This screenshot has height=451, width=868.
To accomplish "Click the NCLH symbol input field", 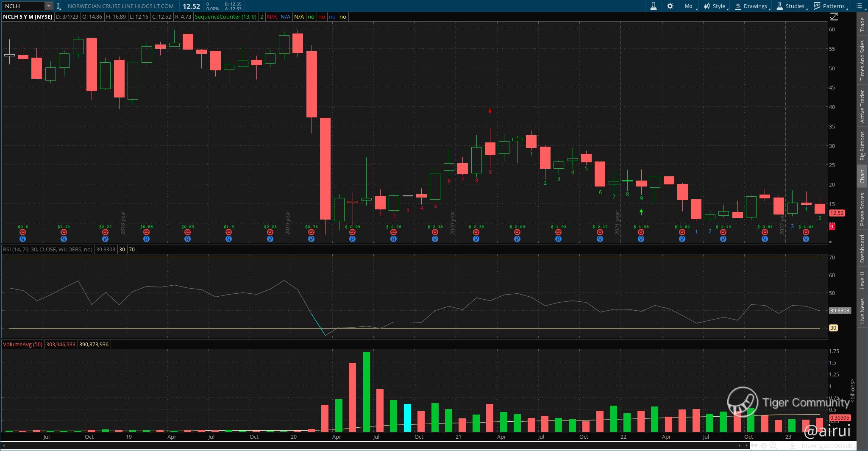I will (x=24, y=6).
